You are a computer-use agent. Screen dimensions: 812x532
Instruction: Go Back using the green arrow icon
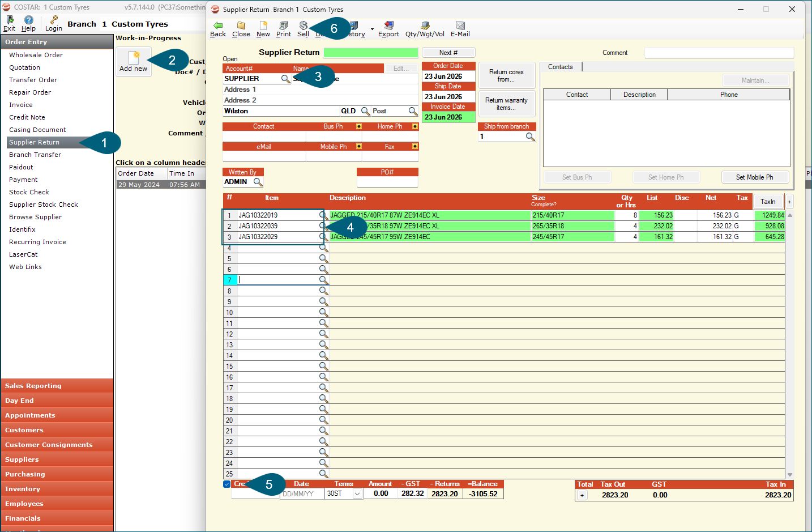(x=218, y=25)
